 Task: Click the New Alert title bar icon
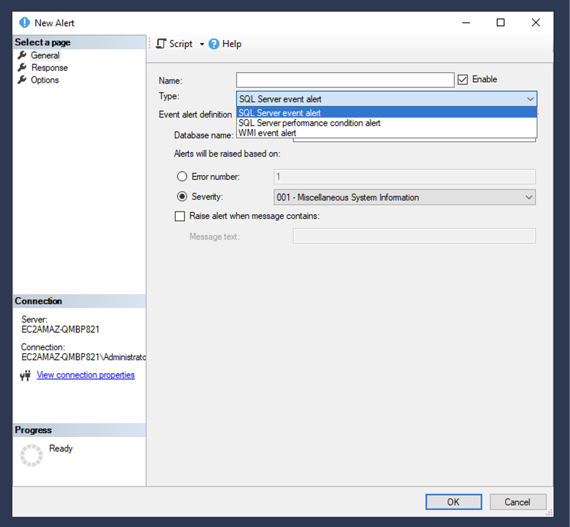[x=24, y=23]
